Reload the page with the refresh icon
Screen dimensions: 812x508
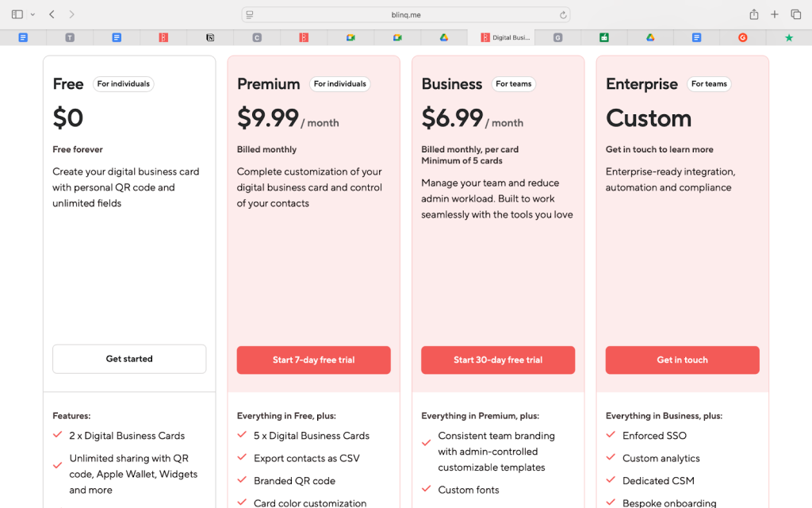coord(563,14)
